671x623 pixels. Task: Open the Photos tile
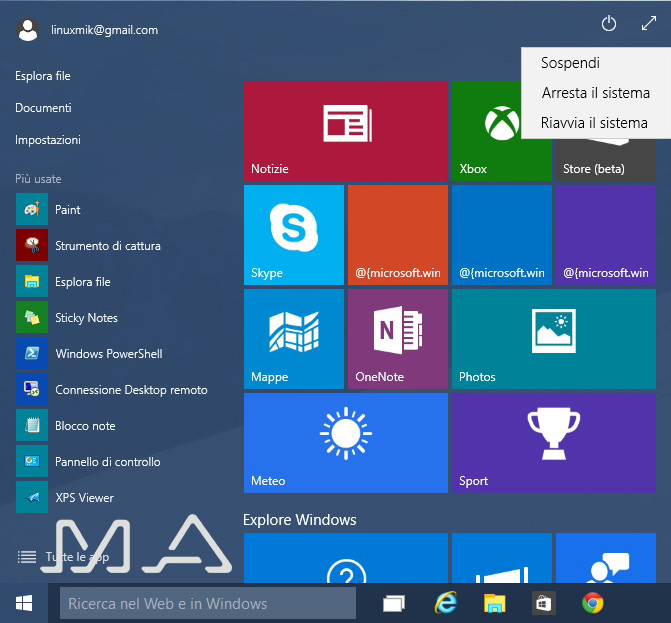554,339
